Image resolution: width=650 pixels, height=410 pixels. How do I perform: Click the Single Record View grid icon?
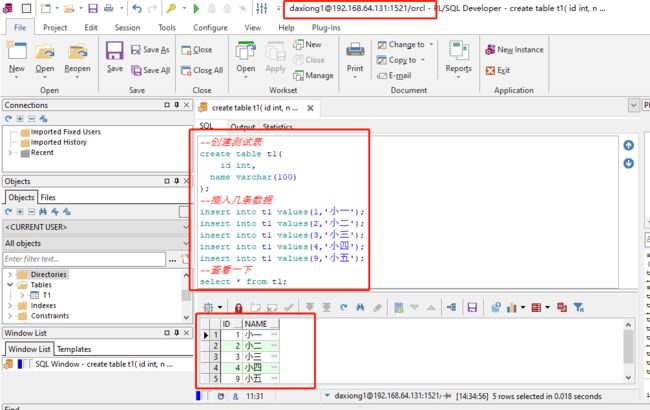pyautogui.click(x=399, y=307)
